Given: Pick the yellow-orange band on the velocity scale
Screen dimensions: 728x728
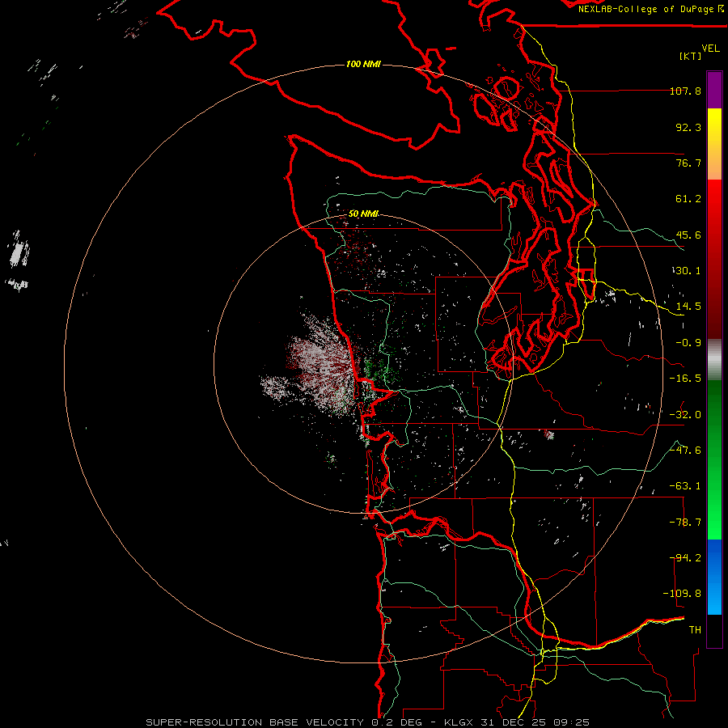Looking at the screenshot, I should (x=714, y=144).
